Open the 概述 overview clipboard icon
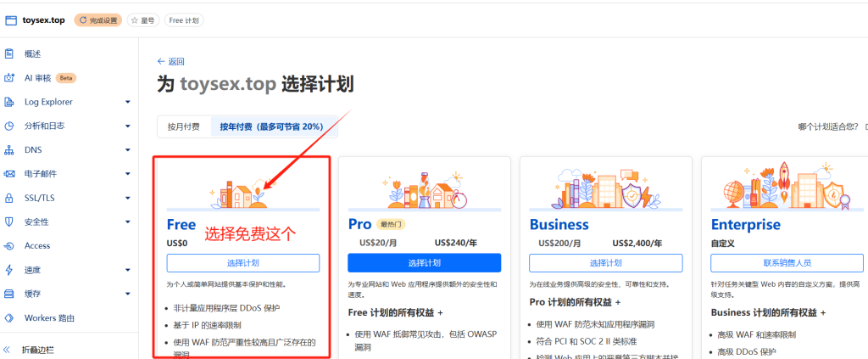Viewport: 868px width, 359px height. [8, 53]
